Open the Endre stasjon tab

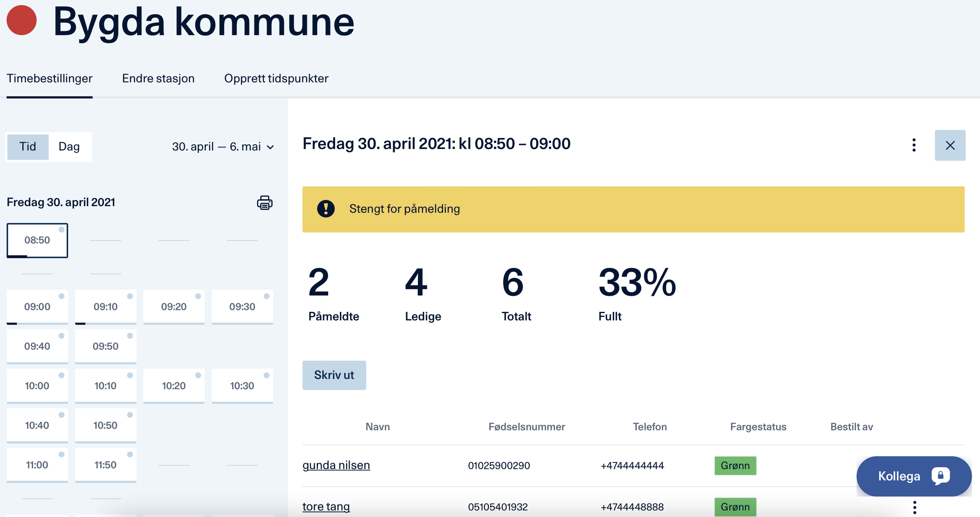coord(158,78)
